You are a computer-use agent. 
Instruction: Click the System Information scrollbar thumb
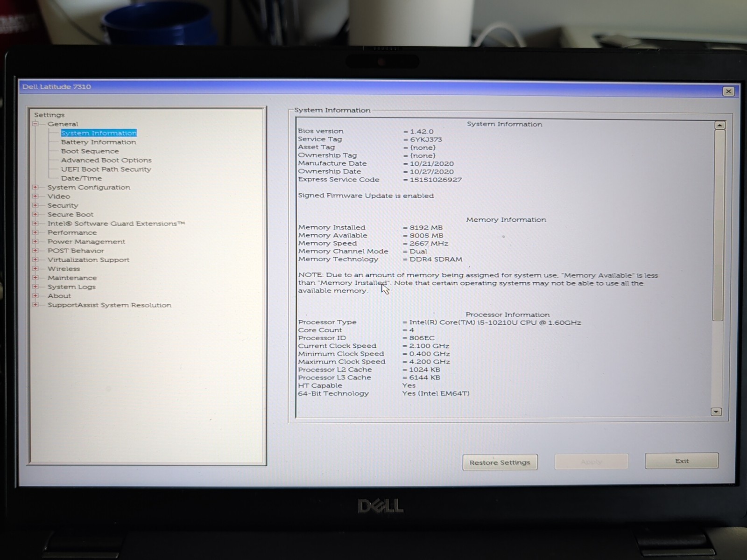pos(719,225)
